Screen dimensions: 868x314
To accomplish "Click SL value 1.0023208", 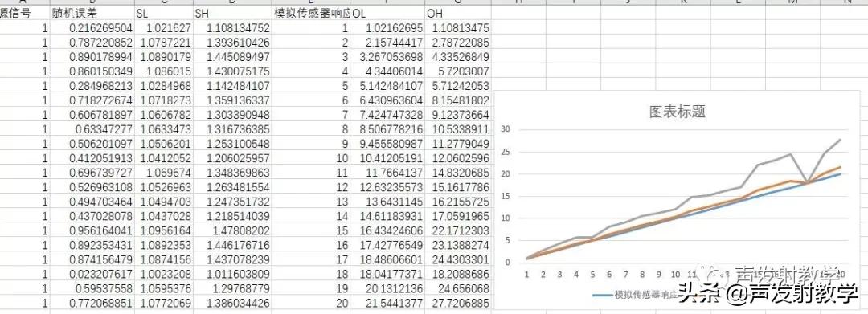I will pos(164,274).
